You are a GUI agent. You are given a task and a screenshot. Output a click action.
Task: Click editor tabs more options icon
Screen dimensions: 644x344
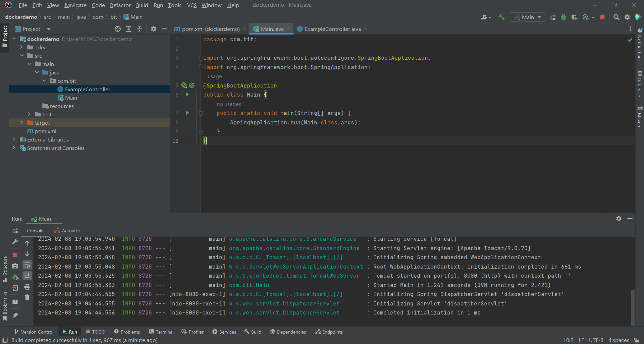point(630,29)
